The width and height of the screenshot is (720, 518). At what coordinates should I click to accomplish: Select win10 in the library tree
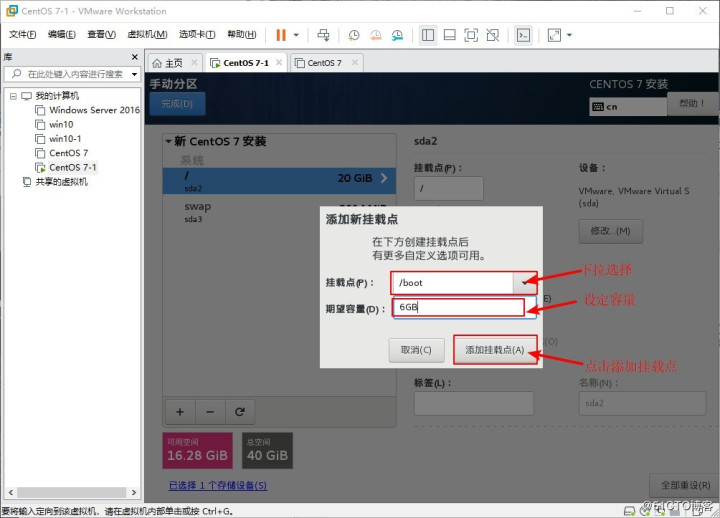[54, 124]
